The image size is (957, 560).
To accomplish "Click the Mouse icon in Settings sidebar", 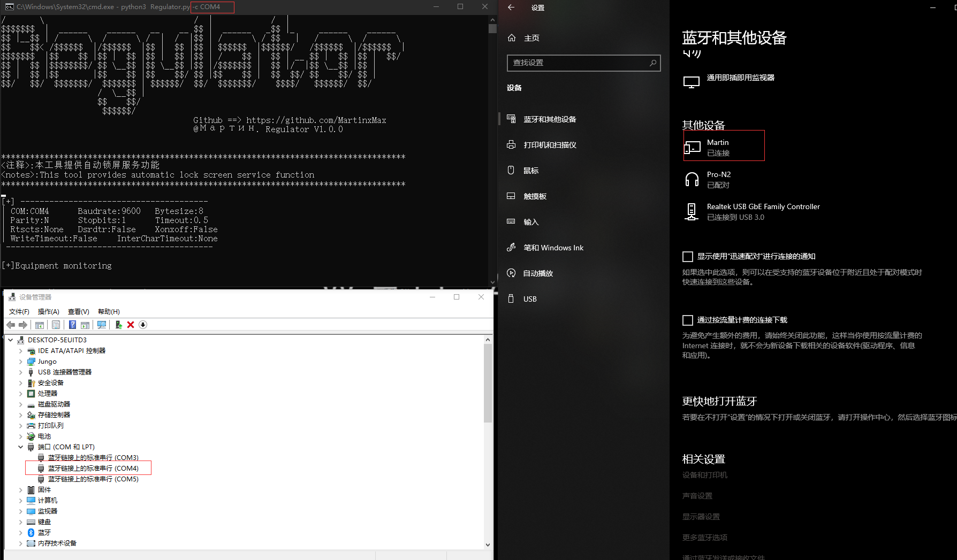I will point(511,170).
